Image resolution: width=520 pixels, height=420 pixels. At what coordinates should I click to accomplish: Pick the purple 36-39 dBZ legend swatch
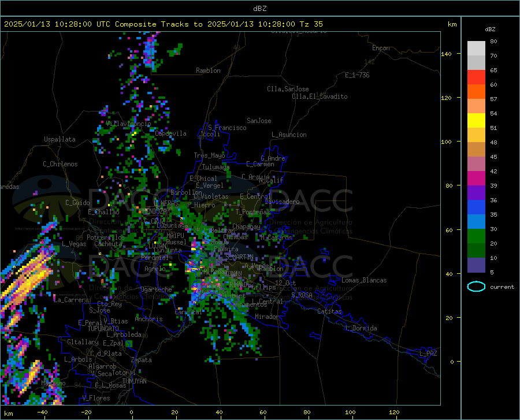(476, 193)
